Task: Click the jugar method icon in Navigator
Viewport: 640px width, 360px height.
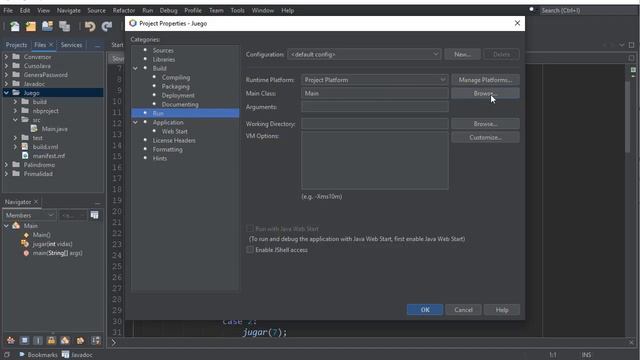Action: [25, 244]
